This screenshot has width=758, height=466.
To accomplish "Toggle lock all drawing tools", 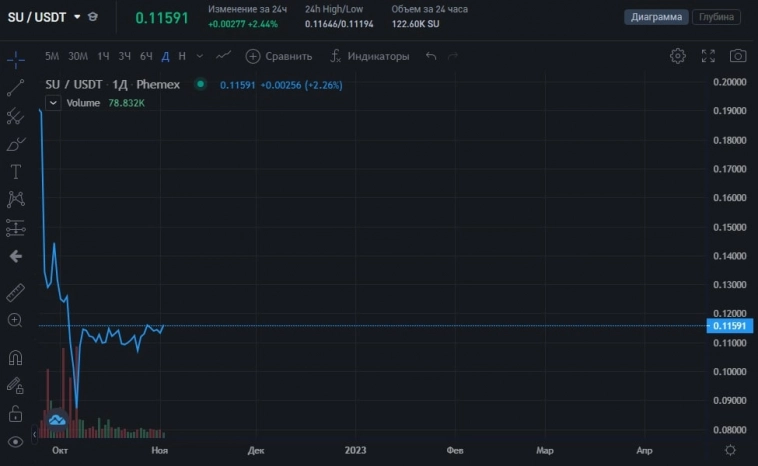I will tap(15, 413).
